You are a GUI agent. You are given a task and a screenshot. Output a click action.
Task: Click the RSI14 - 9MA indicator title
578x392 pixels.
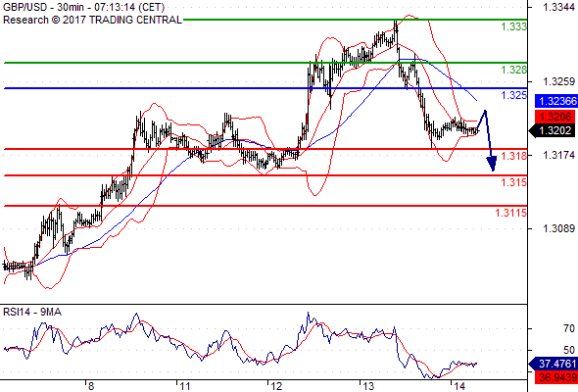[x=32, y=312]
